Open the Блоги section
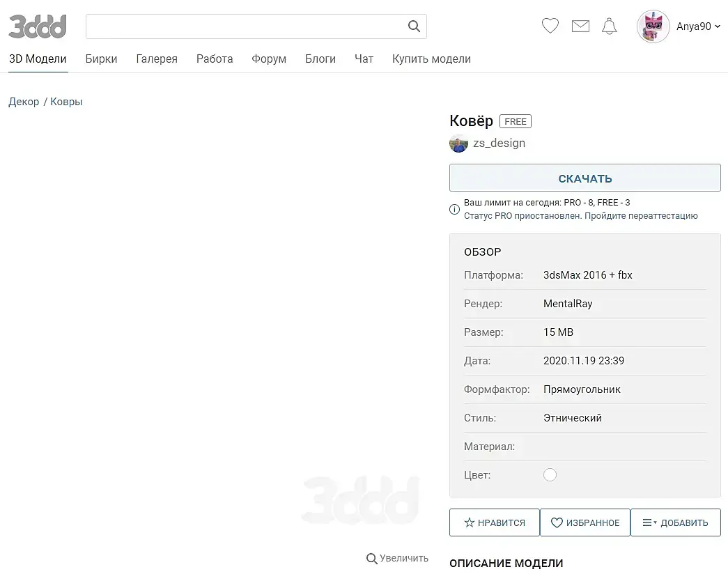Screen dimensions: 728x581 tap(320, 59)
